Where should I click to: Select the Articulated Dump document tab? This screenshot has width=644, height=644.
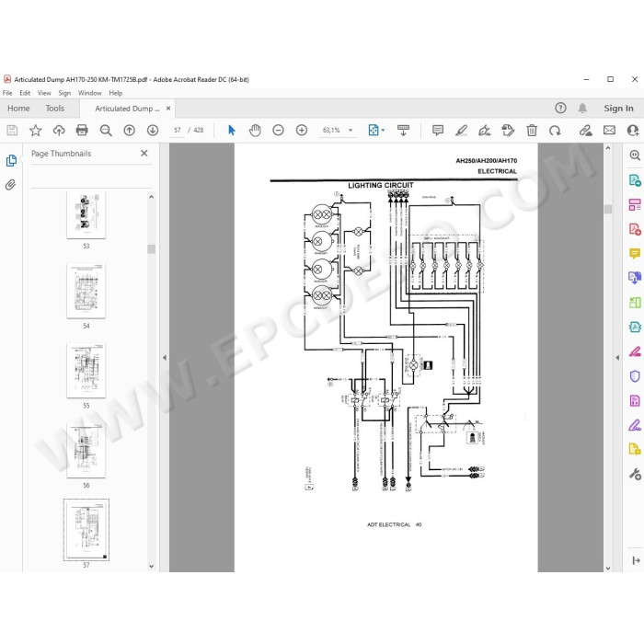click(x=127, y=109)
